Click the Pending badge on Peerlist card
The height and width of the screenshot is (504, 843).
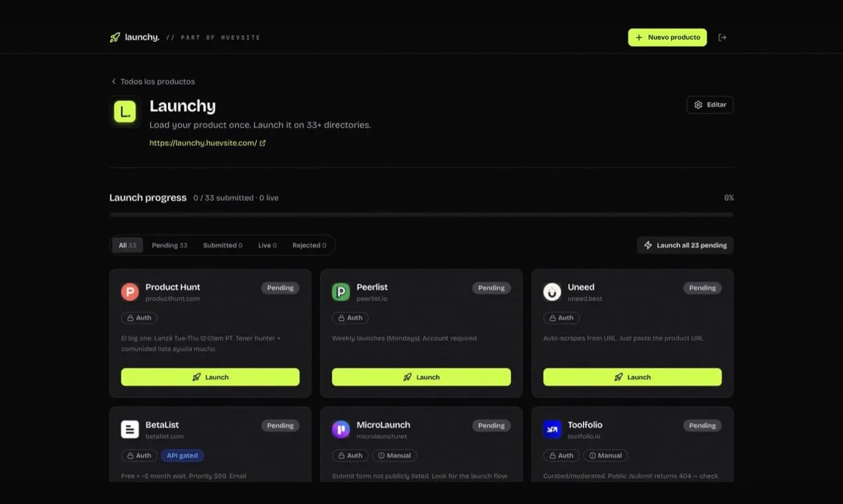491,288
